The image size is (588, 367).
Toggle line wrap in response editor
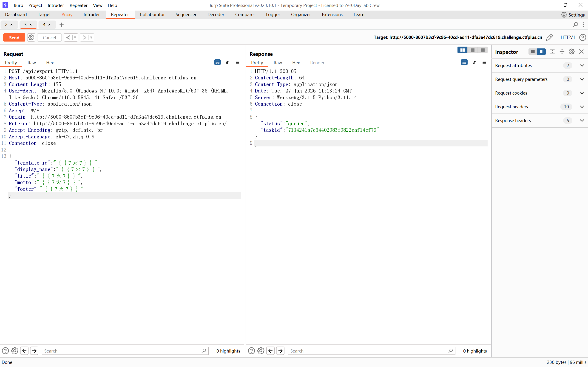(464, 62)
